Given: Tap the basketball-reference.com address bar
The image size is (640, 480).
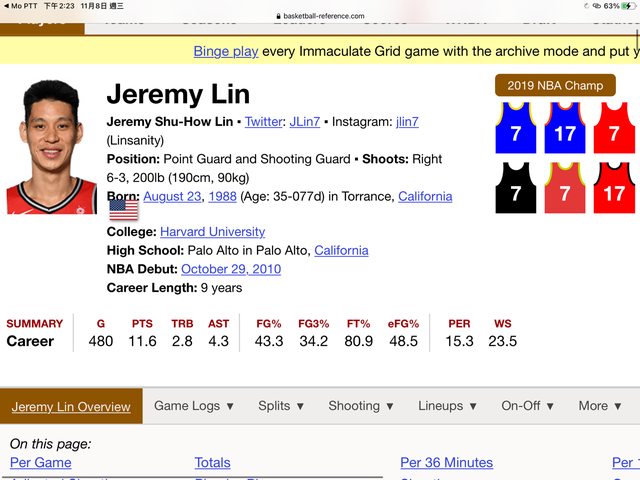Looking at the screenshot, I should tap(319, 16).
